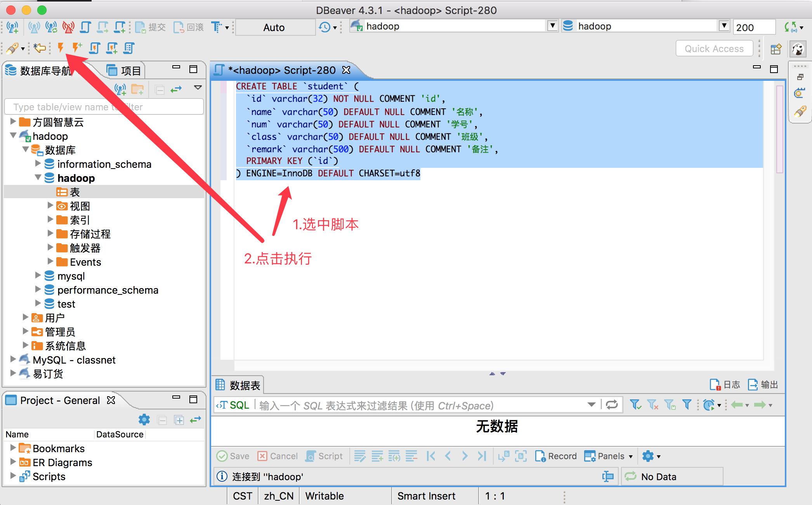
Task: Click the 回滚 rollback button
Action: [189, 27]
